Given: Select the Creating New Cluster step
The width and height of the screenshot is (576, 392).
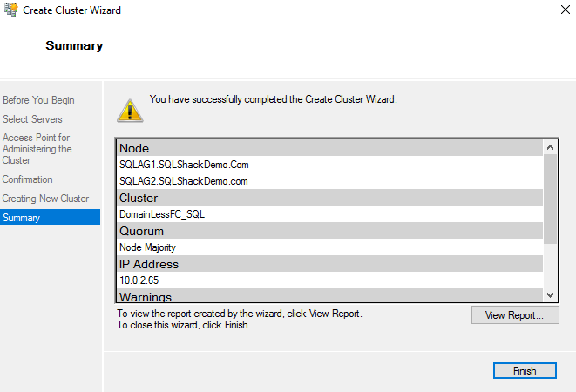Looking at the screenshot, I should [x=45, y=199].
